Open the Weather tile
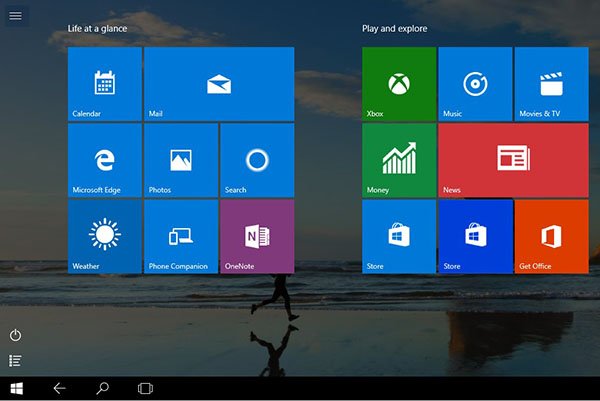 tap(104, 236)
